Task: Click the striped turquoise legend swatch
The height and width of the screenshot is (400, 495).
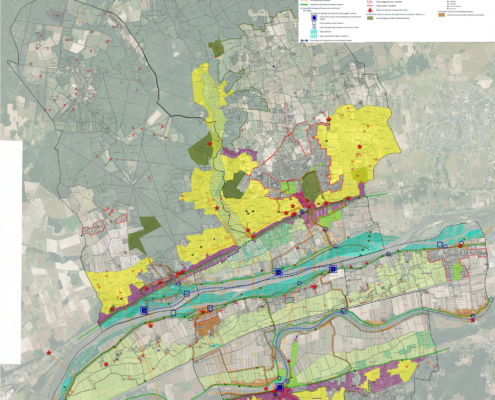Action: [314, 36]
